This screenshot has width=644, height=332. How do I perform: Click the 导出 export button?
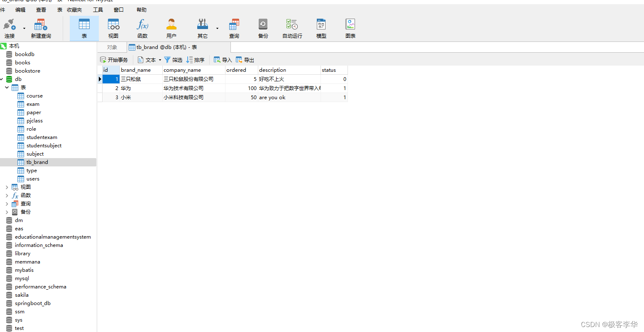(245, 60)
